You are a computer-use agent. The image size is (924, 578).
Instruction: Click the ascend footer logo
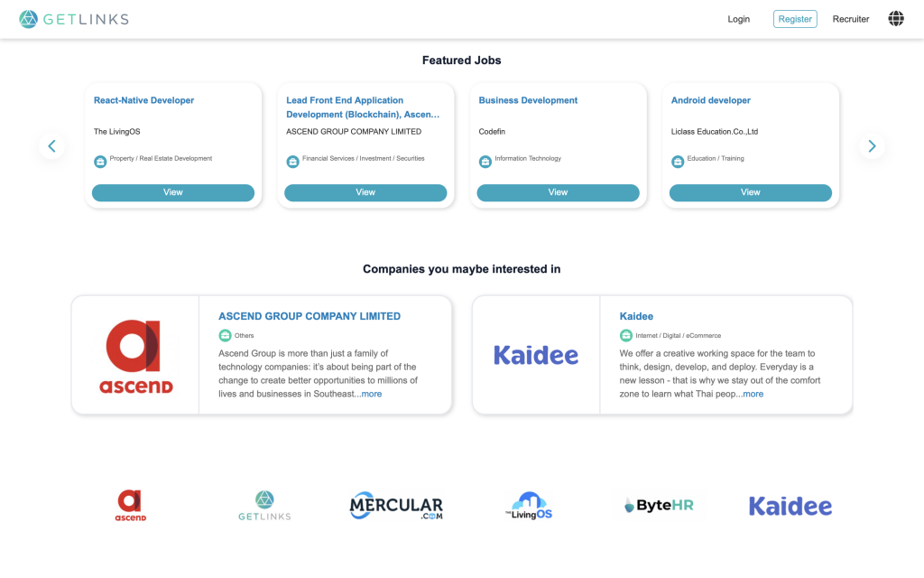tap(130, 504)
